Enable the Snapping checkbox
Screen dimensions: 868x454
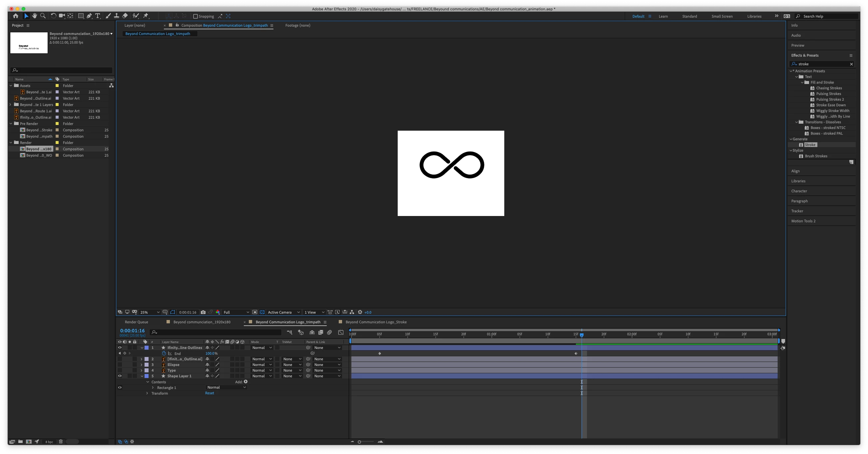click(196, 16)
